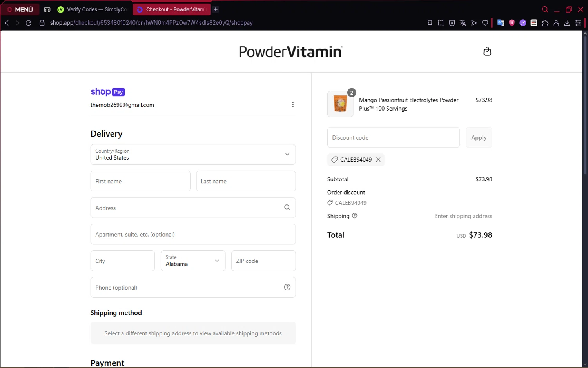The width and height of the screenshot is (588, 368).
Task: Click the City field
Action: tap(123, 261)
